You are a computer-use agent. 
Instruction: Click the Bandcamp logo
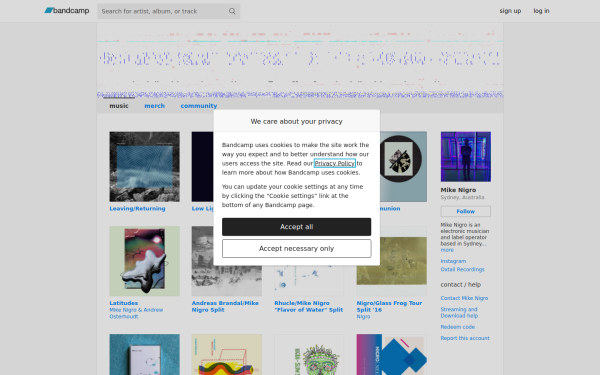67,11
